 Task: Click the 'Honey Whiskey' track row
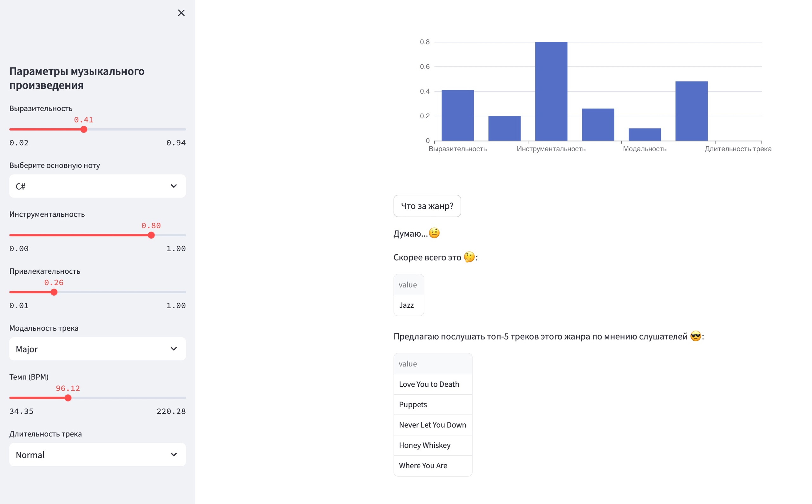click(x=433, y=445)
